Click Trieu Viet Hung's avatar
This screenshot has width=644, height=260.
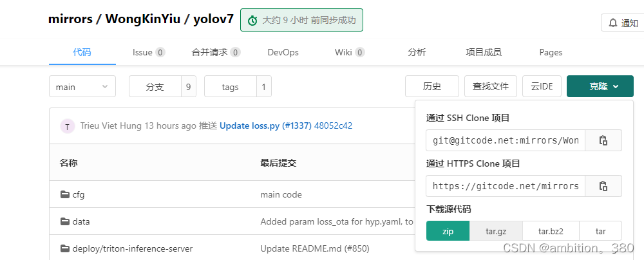(x=67, y=126)
